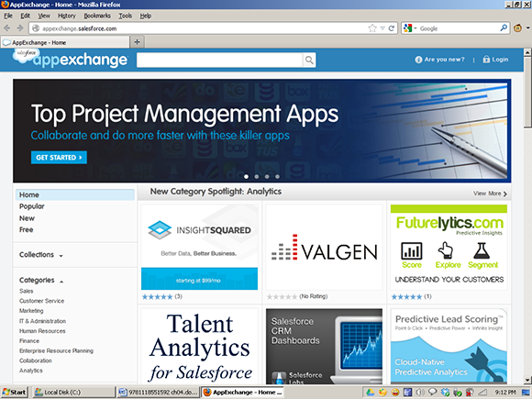
Task: Collapse the Categories section in sidebar
Action: [41, 281]
